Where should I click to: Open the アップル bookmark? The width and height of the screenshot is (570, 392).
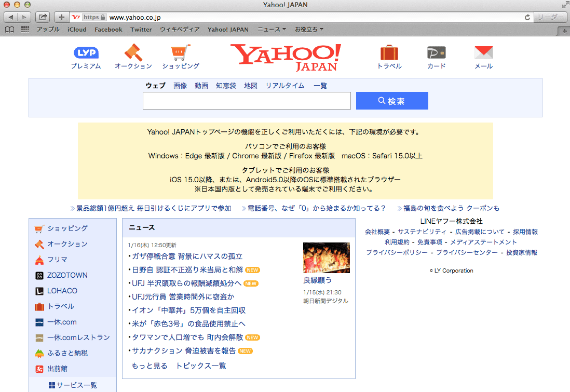coord(48,30)
